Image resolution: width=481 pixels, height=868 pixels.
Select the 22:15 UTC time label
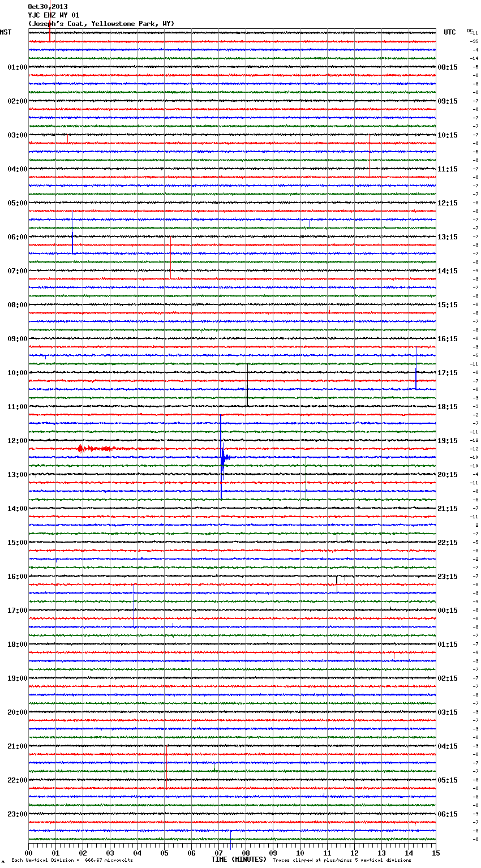tap(448, 543)
